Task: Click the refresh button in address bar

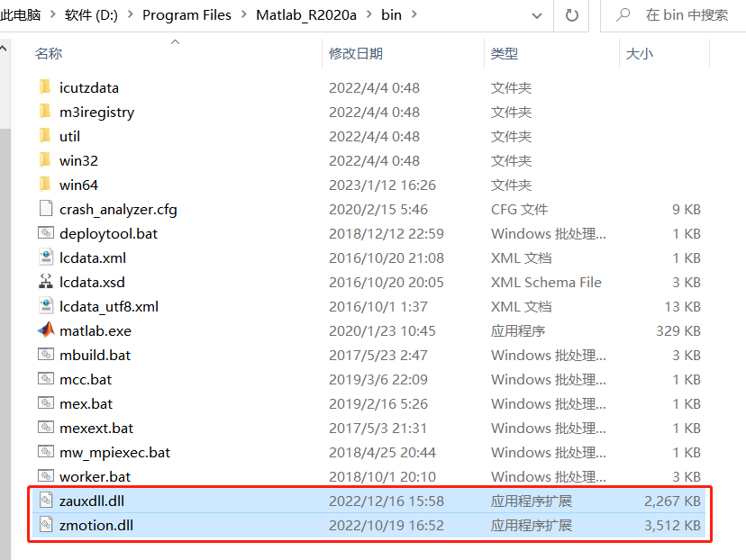Action: click(x=572, y=15)
